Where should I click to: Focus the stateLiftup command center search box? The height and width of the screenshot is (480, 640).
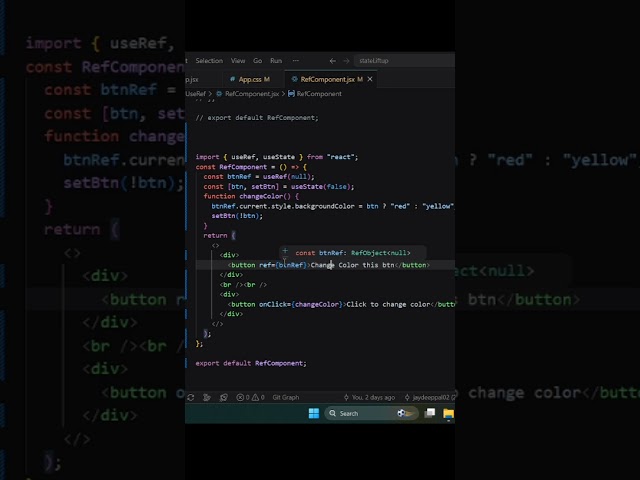tap(404, 61)
